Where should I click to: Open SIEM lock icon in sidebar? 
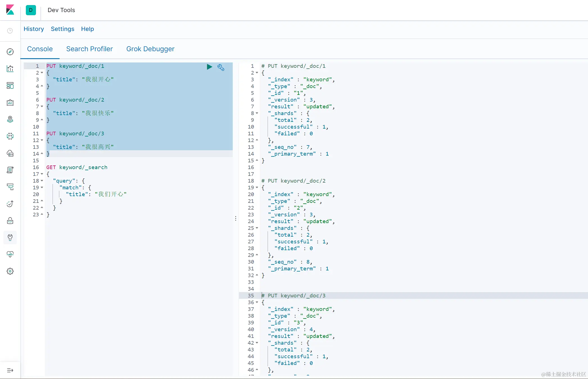coord(10,221)
